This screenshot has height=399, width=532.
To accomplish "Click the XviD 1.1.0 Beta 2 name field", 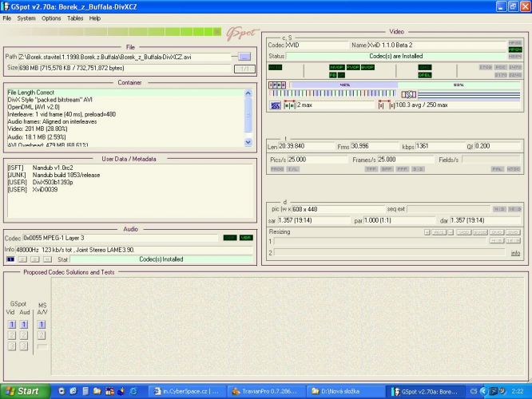I will pyautogui.click(x=436, y=45).
